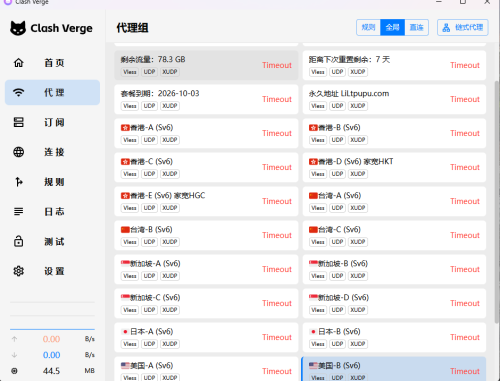Click the Clash Verge cat logo
500x381 pixels.
[18, 28]
